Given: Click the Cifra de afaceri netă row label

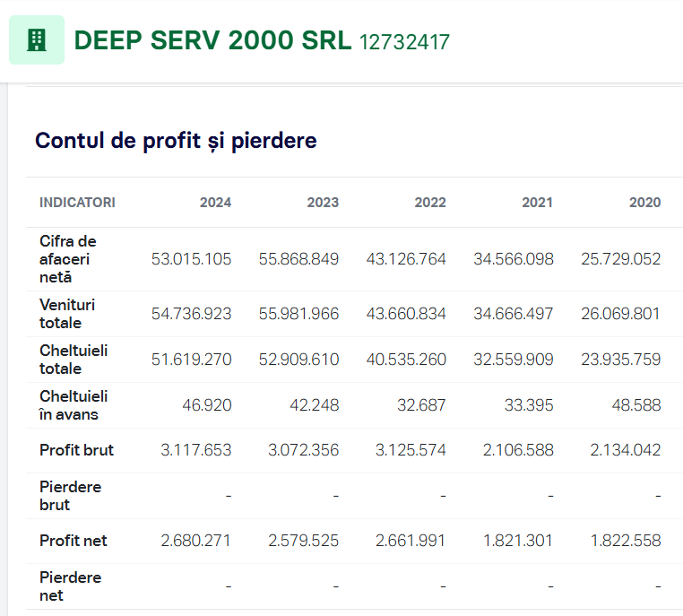Looking at the screenshot, I should click(x=68, y=259).
